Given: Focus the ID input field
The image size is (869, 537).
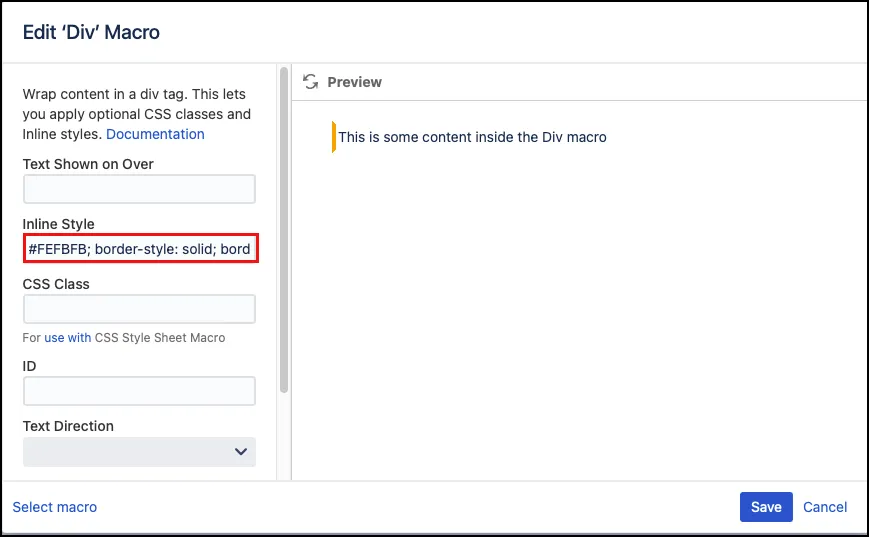Looking at the screenshot, I should click(139, 391).
